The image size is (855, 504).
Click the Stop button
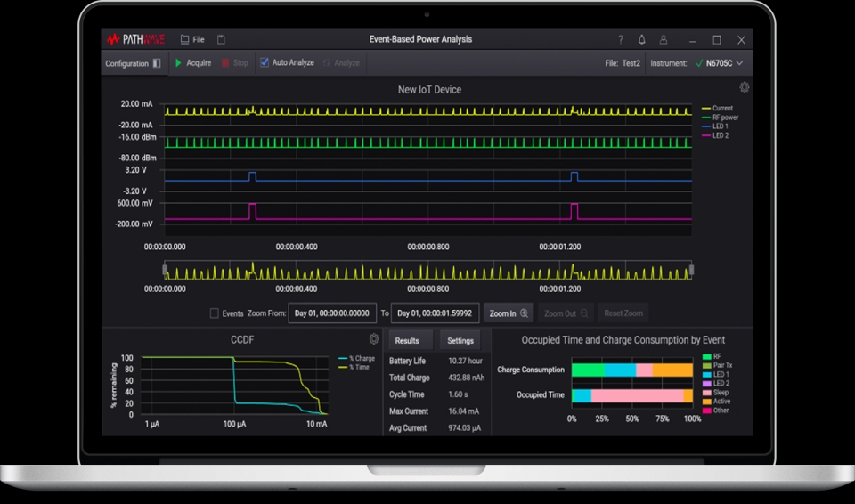pyautogui.click(x=235, y=62)
